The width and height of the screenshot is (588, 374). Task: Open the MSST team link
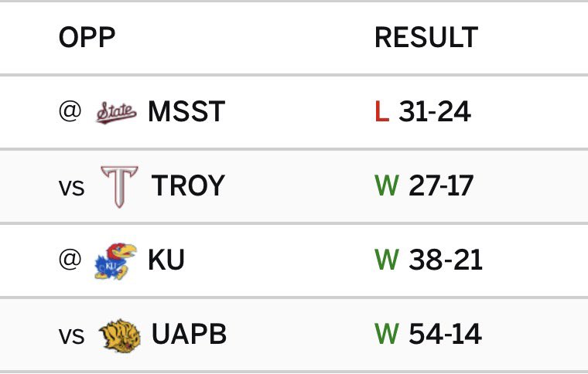[x=186, y=111]
